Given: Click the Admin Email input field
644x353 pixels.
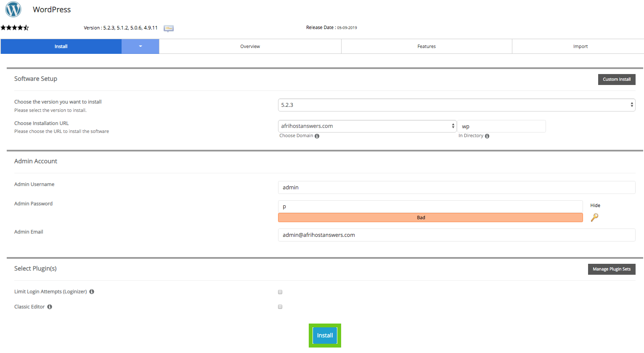Looking at the screenshot, I should pyautogui.click(x=456, y=235).
